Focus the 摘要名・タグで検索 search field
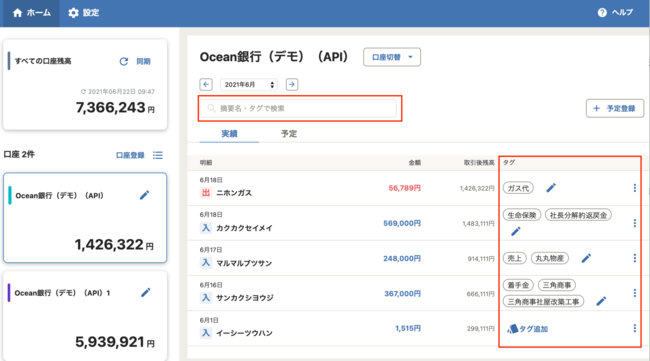The image size is (650, 361). [x=300, y=109]
